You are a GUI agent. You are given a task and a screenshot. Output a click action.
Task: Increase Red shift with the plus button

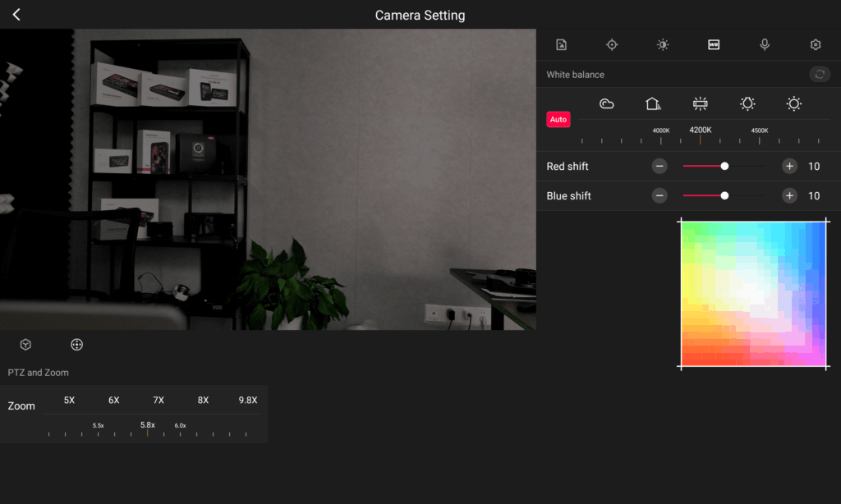point(789,166)
